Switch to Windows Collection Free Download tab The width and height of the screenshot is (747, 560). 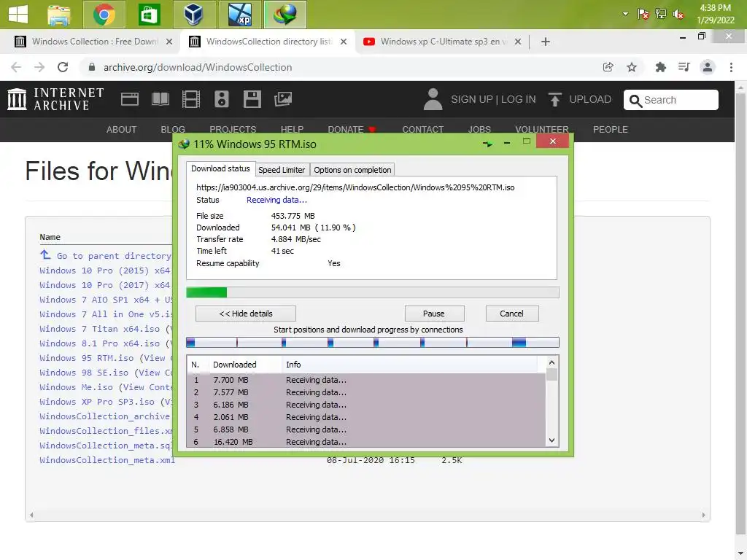pos(95,42)
